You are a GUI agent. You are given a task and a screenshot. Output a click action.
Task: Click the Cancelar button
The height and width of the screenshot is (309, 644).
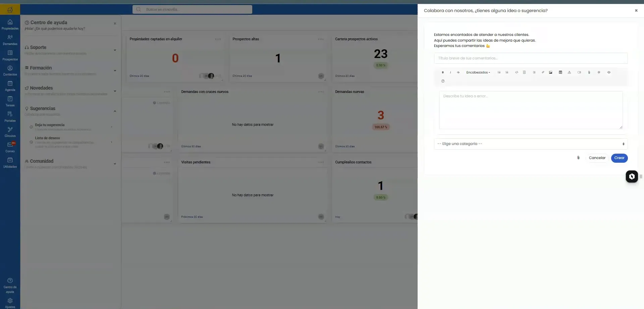tap(597, 158)
